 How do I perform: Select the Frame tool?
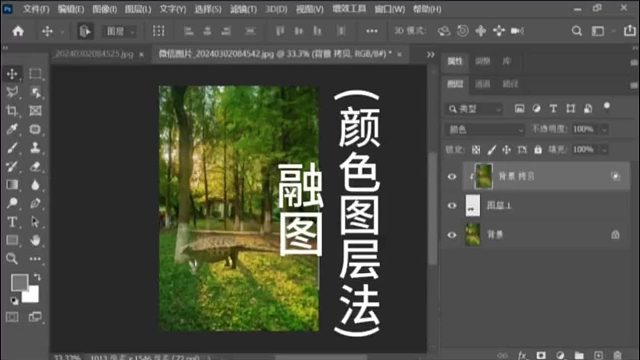[x=35, y=111]
